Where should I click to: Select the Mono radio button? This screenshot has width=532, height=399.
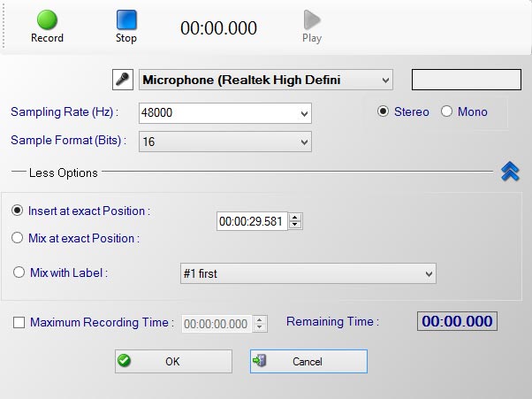[446, 111]
